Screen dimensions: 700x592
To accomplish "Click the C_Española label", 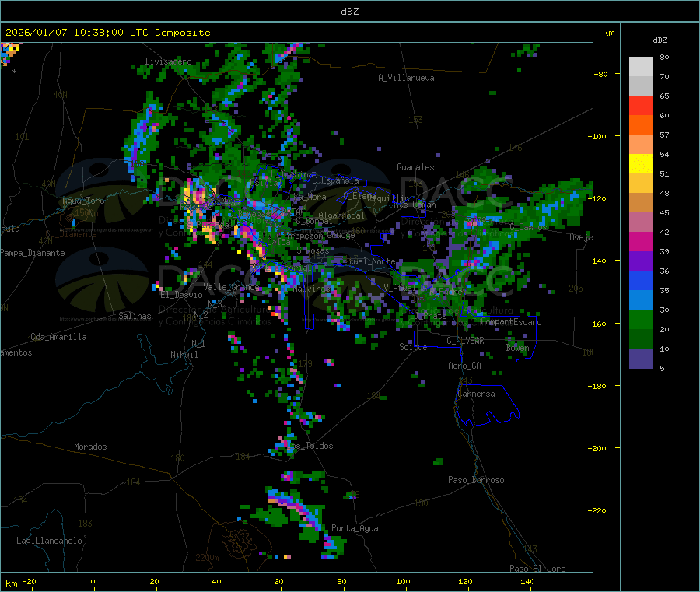I will [335, 180].
